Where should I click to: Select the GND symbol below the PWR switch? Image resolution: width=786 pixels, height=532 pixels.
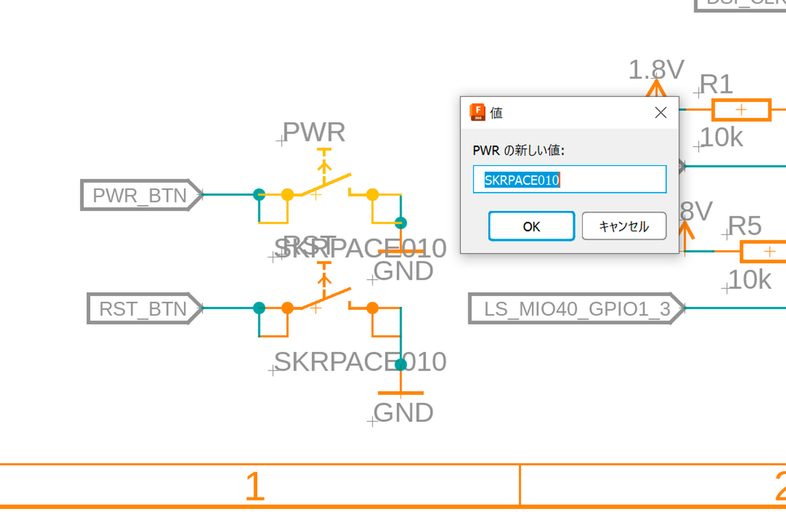pos(400,249)
